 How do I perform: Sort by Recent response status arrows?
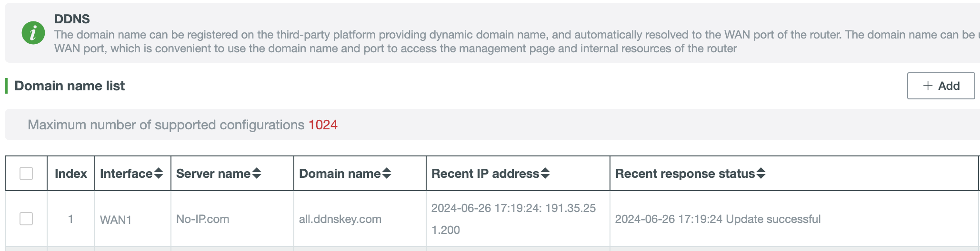[x=761, y=174]
